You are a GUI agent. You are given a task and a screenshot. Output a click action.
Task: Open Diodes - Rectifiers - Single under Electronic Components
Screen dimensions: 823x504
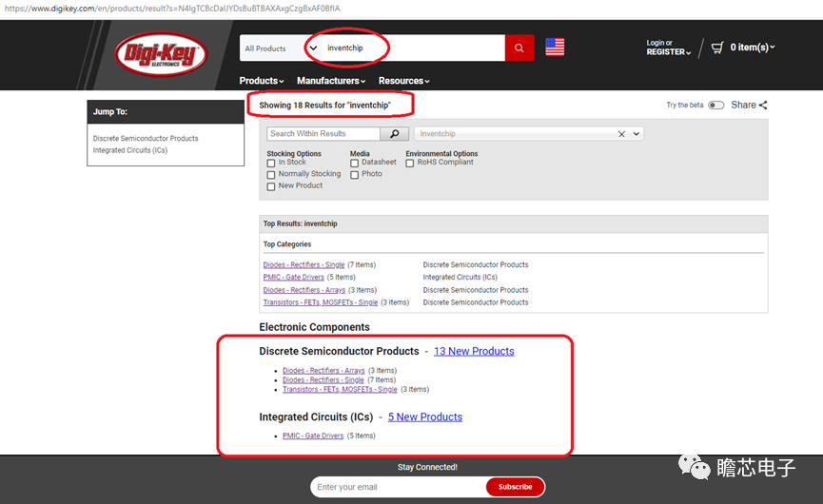click(x=323, y=379)
